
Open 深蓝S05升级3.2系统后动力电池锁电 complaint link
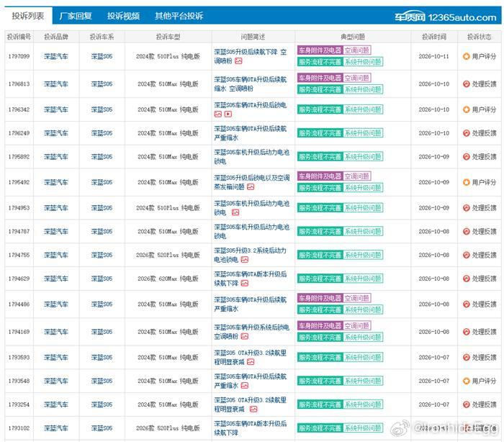[250, 255]
